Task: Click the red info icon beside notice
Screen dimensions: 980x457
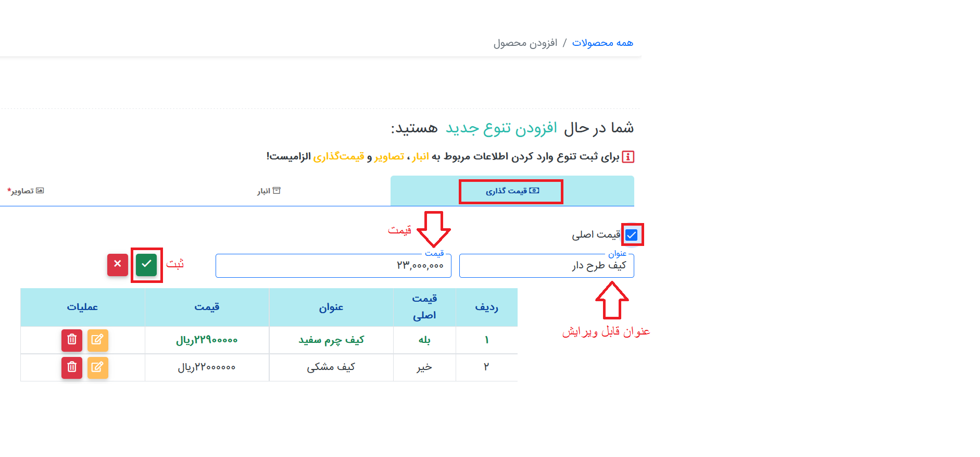Action: (x=628, y=157)
